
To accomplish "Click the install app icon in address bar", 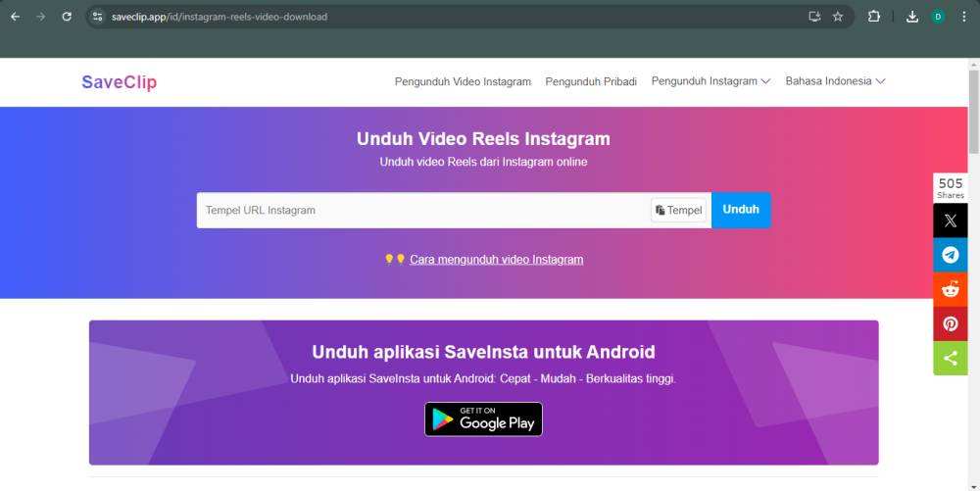I will (x=814, y=17).
